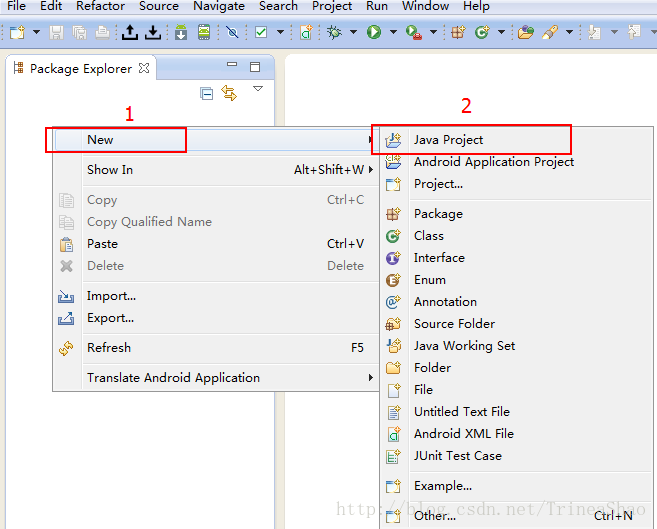
Task: Open the Run menu
Action: [377, 6]
